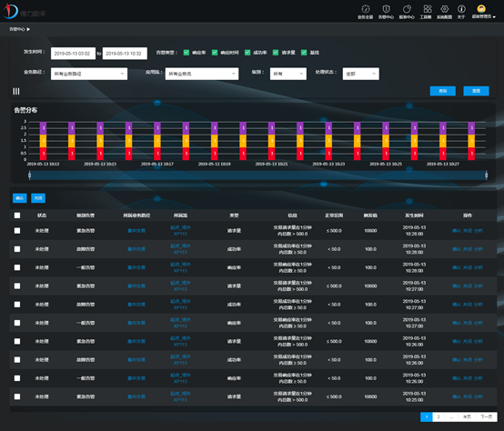
Task: Click the yellow segment of the 10:19 bar
Action: (215, 141)
